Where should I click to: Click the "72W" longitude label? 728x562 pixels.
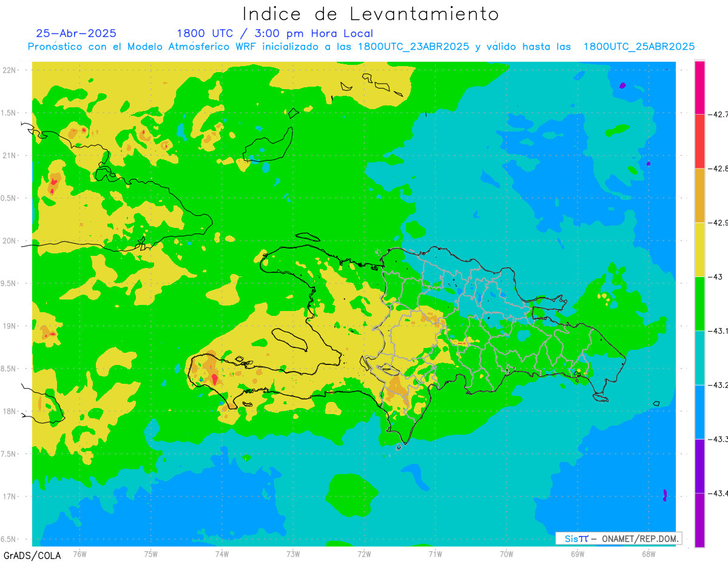[364, 554]
